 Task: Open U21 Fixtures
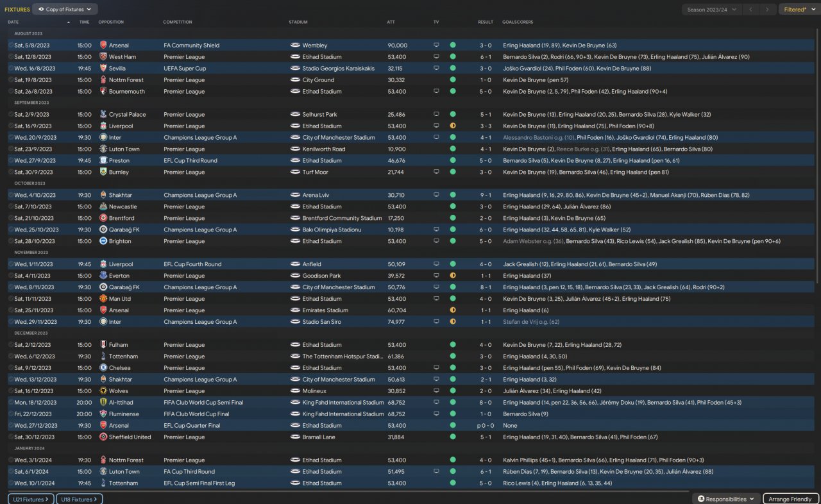tap(31, 499)
